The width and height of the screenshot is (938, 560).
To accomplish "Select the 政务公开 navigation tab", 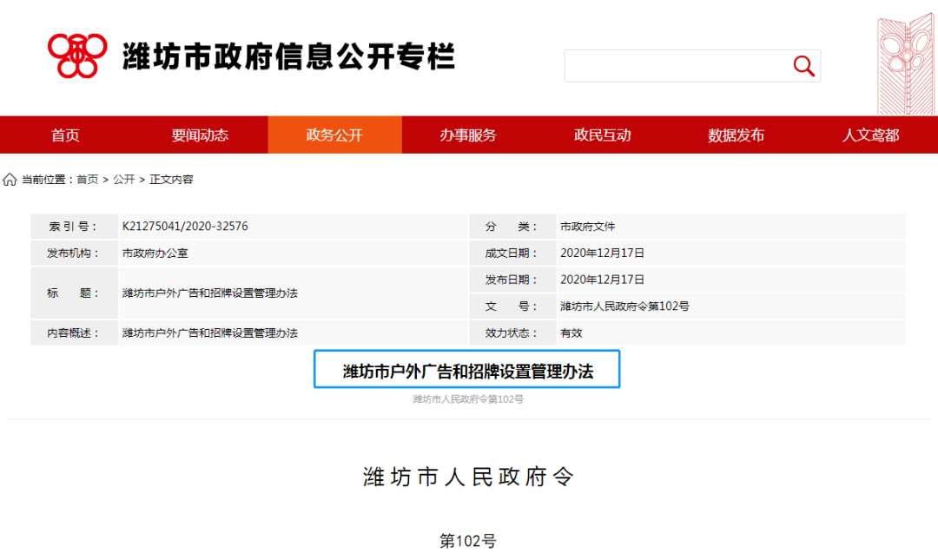I will tap(334, 135).
